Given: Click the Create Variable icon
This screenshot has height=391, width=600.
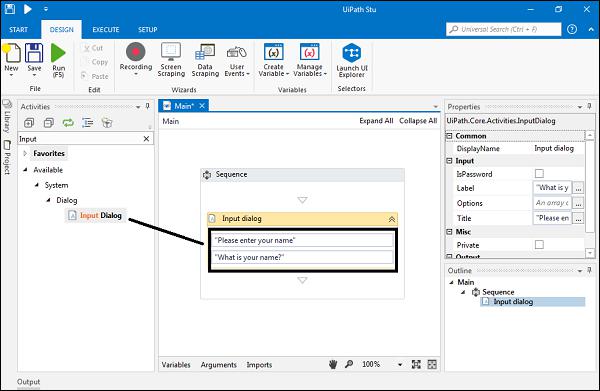Looking at the screenshot, I should point(273,52).
